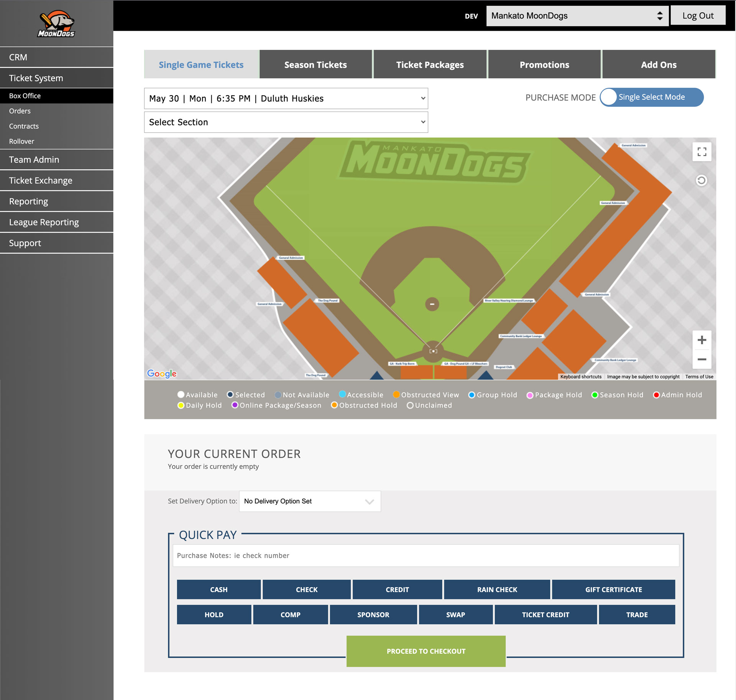Expand Reporting sidebar menu
Viewport: 736px width, 700px height.
[x=57, y=201]
